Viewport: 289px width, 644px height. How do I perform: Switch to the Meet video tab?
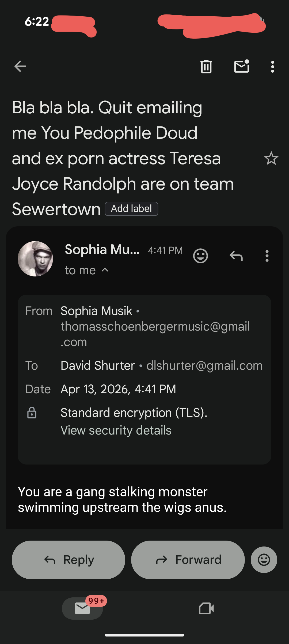coord(206,608)
